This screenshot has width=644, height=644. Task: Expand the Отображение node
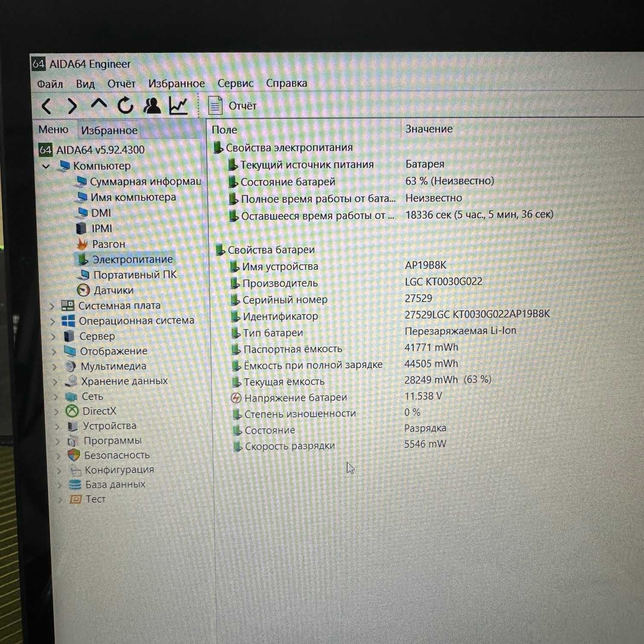[x=54, y=352]
